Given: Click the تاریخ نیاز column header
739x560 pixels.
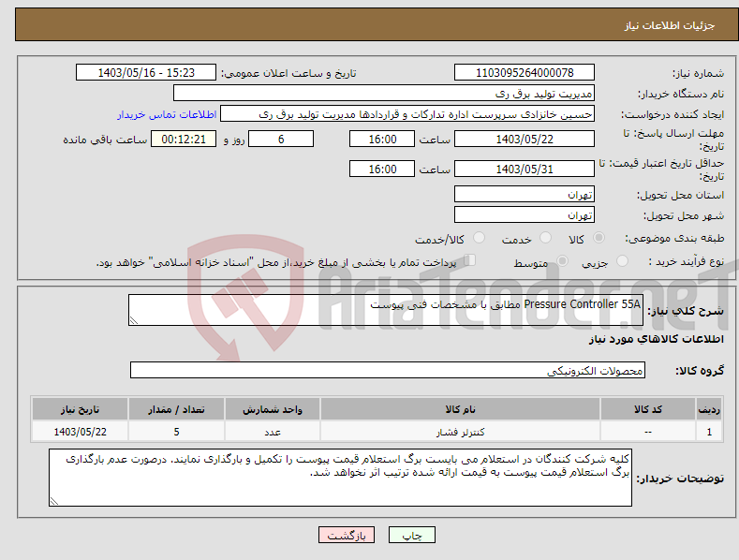Looking at the screenshot, I should (x=81, y=409).
